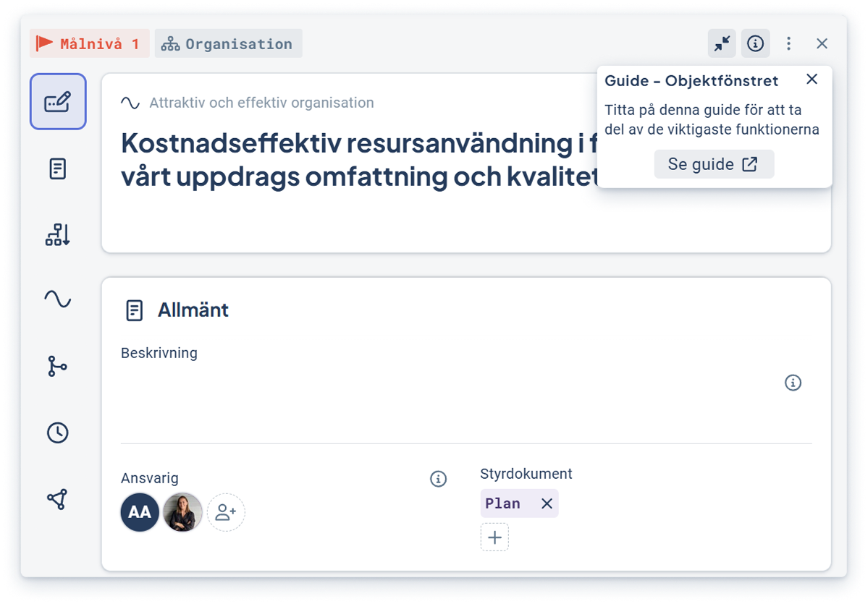Select the document sidebar icon
This screenshot has height=604, width=868.
[x=58, y=169]
